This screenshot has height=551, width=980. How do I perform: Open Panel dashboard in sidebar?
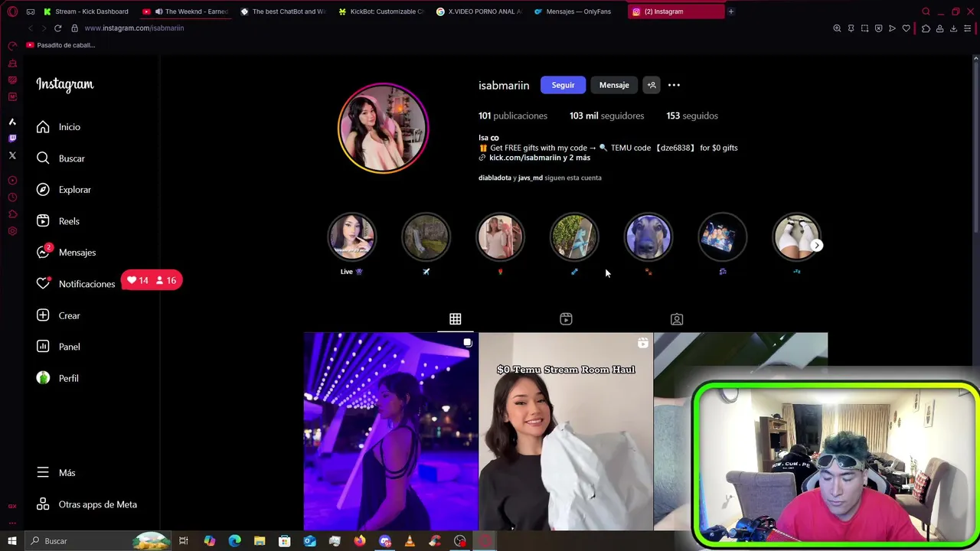click(x=58, y=347)
